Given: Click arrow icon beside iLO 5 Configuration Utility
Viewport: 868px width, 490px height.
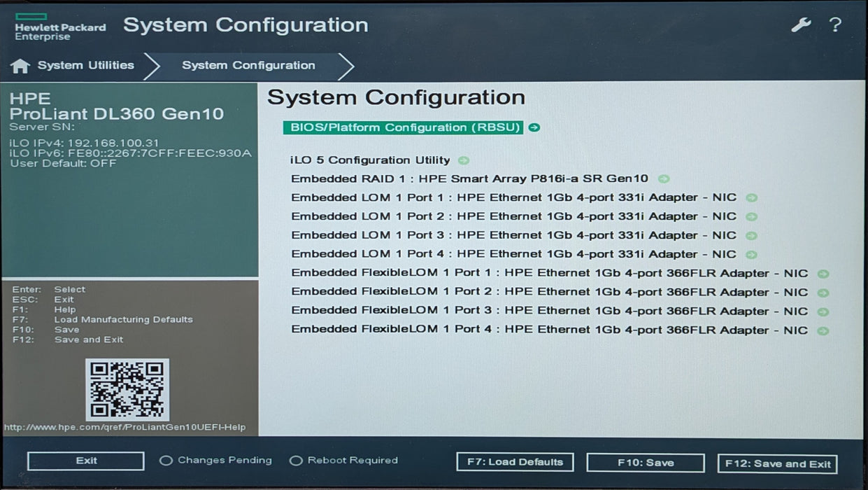Looking at the screenshot, I should (x=463, y=160).
